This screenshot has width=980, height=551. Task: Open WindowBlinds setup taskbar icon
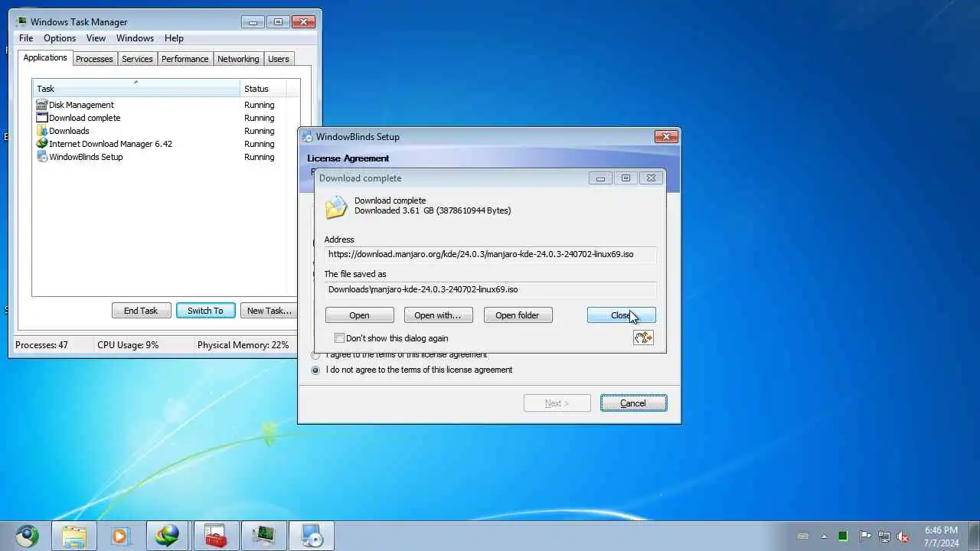coord(312,536)
